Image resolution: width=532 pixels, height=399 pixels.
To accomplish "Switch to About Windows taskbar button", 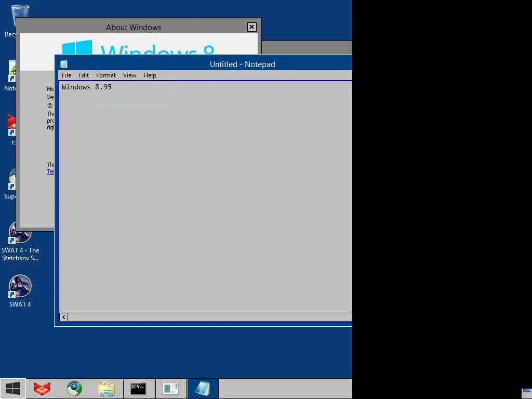I will [x=170, y=389].
